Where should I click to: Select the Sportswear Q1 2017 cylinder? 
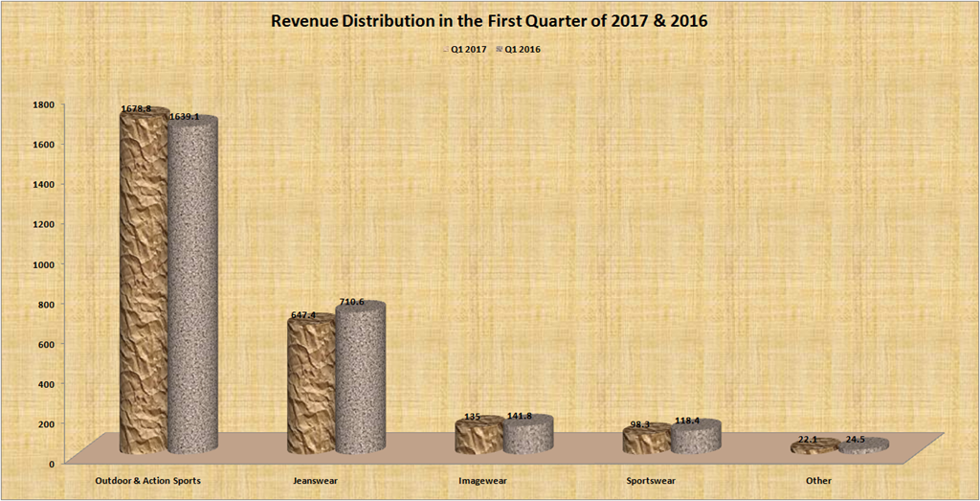pyautogui.click(x=646, y=439)
